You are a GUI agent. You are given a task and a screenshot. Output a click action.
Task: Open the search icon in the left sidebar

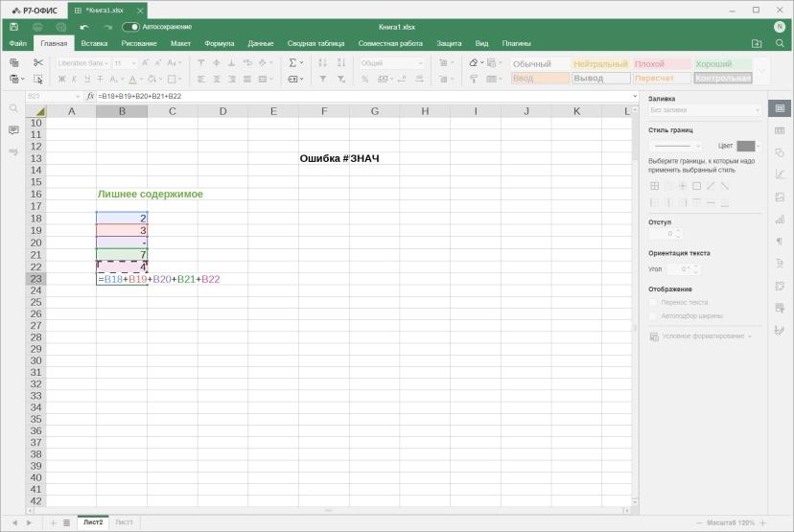click(13, 108)
